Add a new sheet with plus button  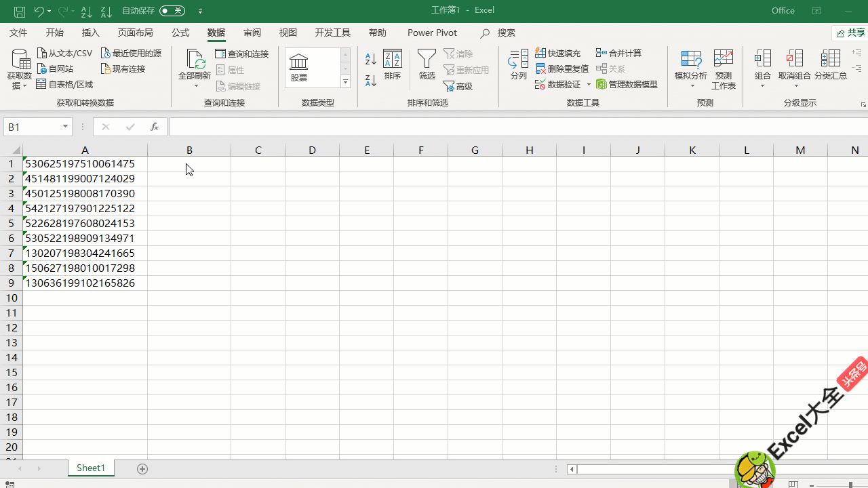click(x=142, y=468)
